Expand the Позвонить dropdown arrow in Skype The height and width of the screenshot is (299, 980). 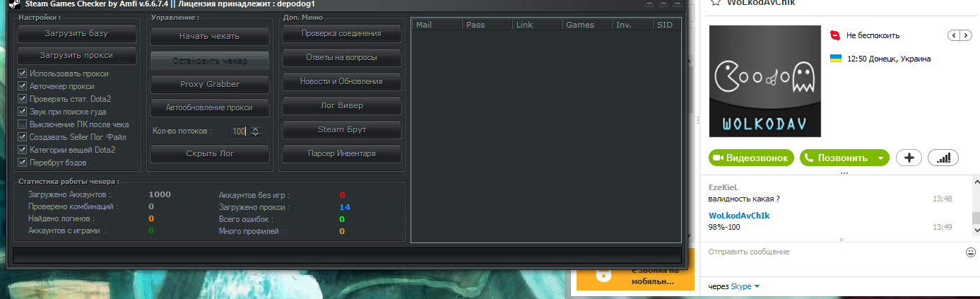coord(880,158)
